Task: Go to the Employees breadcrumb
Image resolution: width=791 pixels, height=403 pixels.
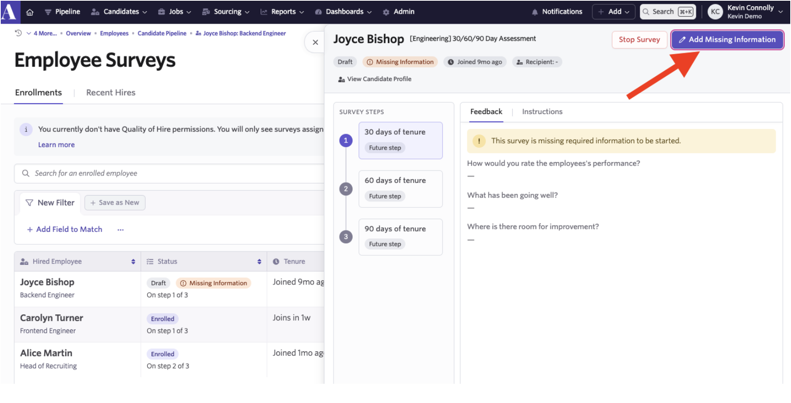Action: (114, 33)
